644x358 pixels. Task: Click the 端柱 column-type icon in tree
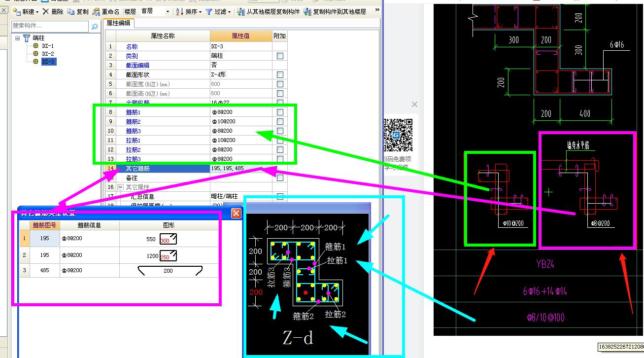point(27,38)
